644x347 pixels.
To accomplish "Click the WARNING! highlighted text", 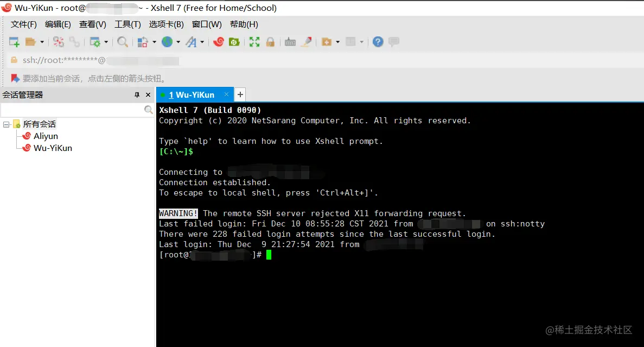I will click(x=178, y=213).
